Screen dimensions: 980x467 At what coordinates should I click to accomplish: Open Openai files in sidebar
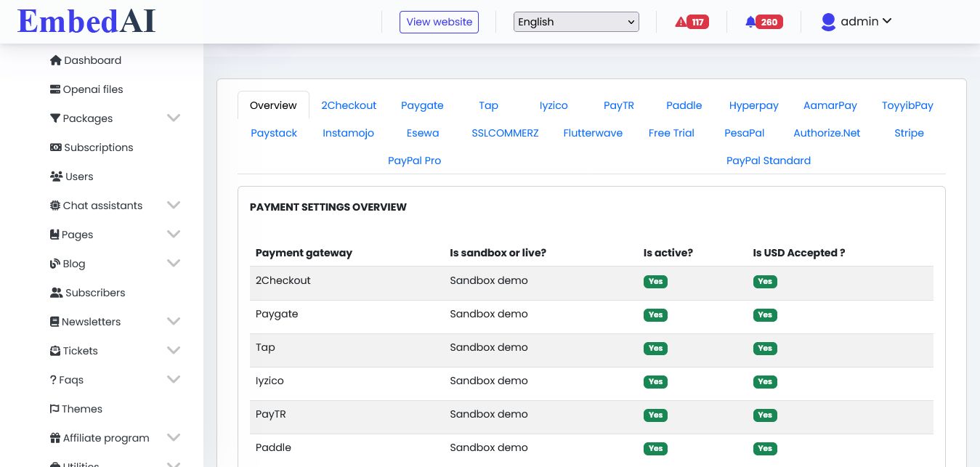click(93, 89)
